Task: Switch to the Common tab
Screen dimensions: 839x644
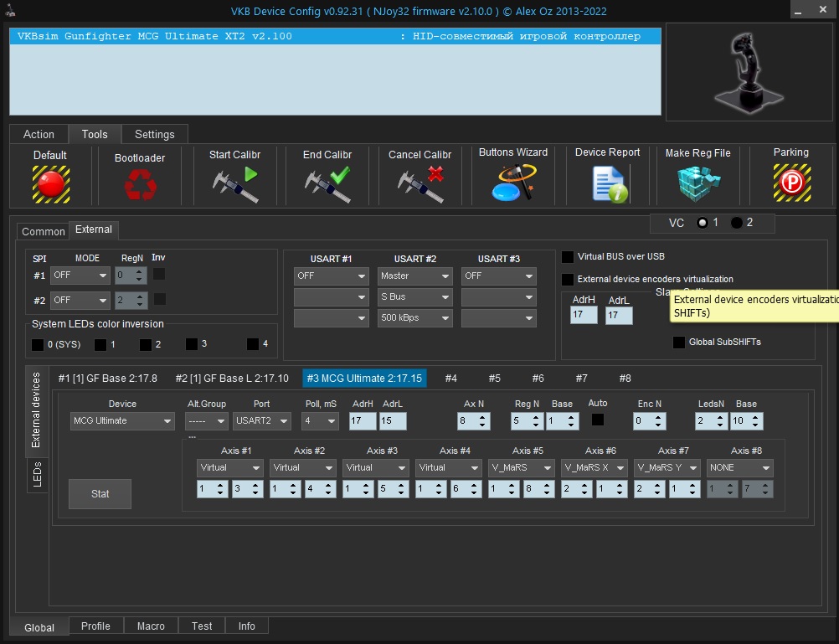Action: point(43,231)
